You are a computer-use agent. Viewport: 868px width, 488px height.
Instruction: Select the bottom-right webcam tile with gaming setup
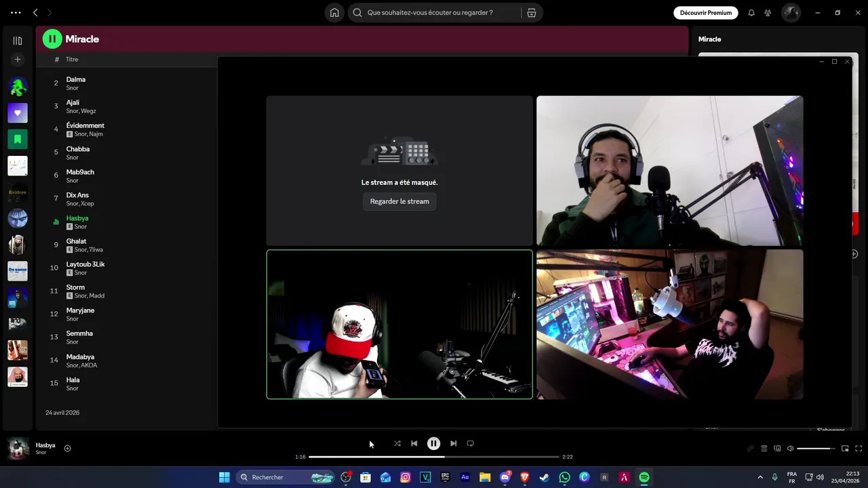670,325
